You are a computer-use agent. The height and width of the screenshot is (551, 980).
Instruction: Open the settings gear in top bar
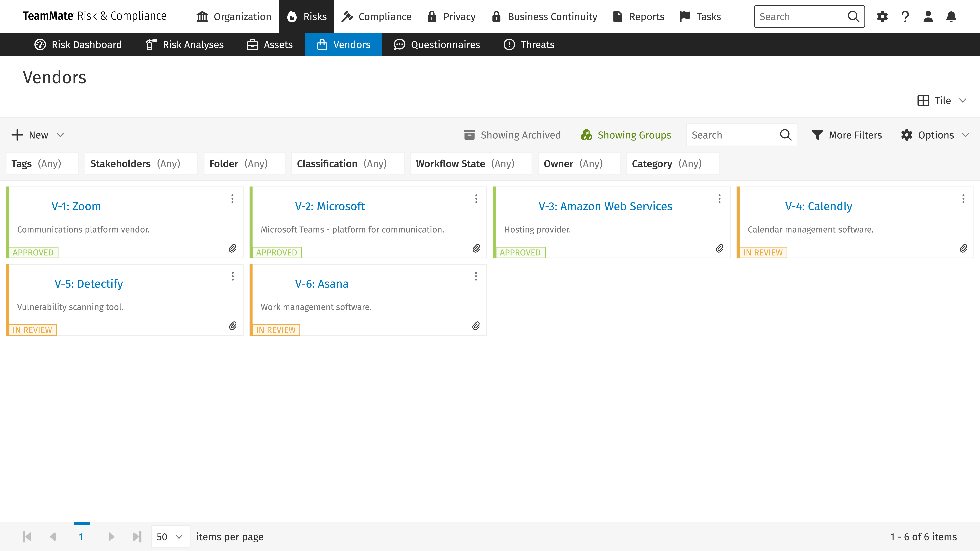882,16
